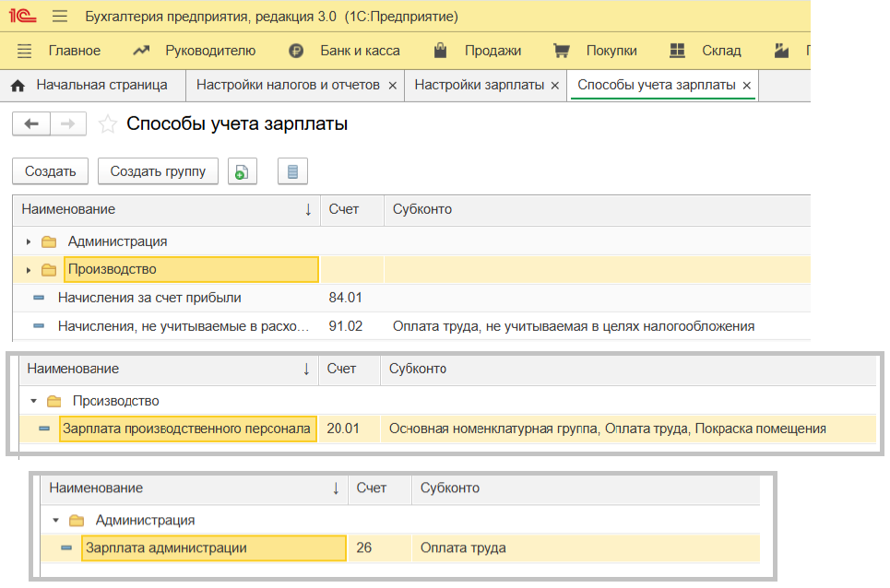Click the chart icon for Руководителю
This screenshot has height=588, width=890.
click(x=141, y=51)
